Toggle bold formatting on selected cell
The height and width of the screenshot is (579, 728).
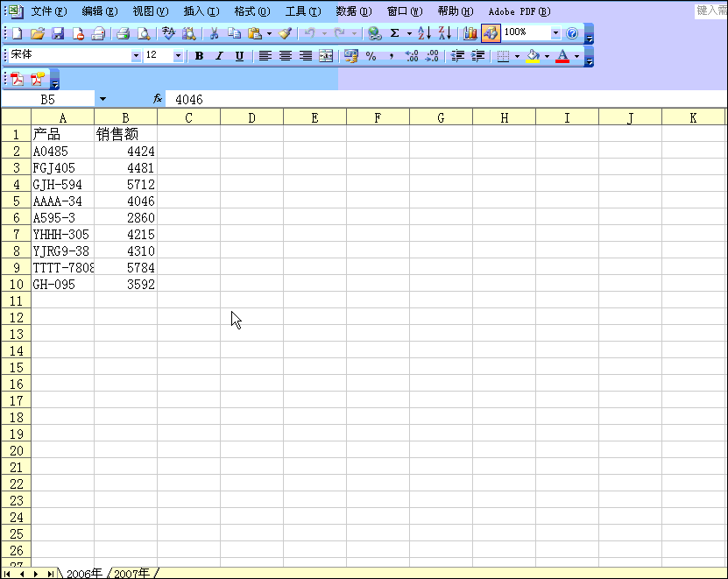pyautogui.click(x=199, y=56)
